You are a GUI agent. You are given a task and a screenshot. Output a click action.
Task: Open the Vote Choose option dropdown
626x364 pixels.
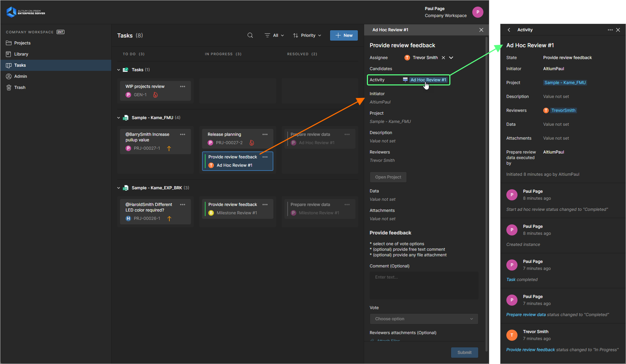coord(424,319)
